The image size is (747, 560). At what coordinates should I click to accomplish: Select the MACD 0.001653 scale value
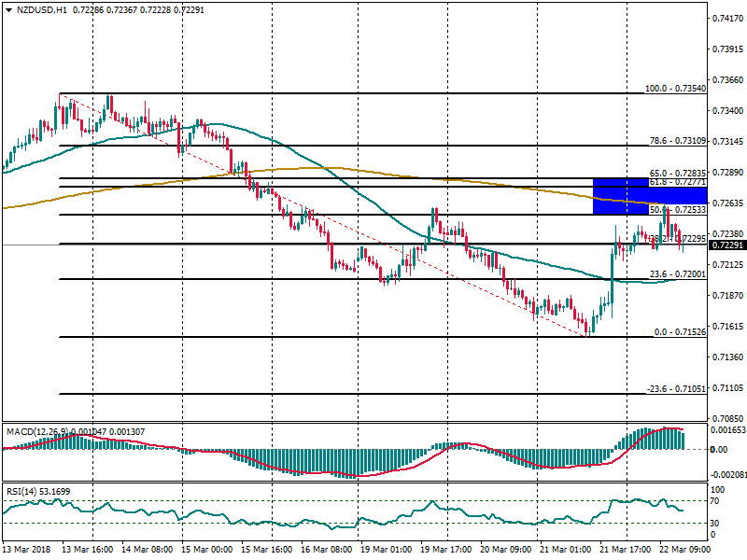(727, 429)
